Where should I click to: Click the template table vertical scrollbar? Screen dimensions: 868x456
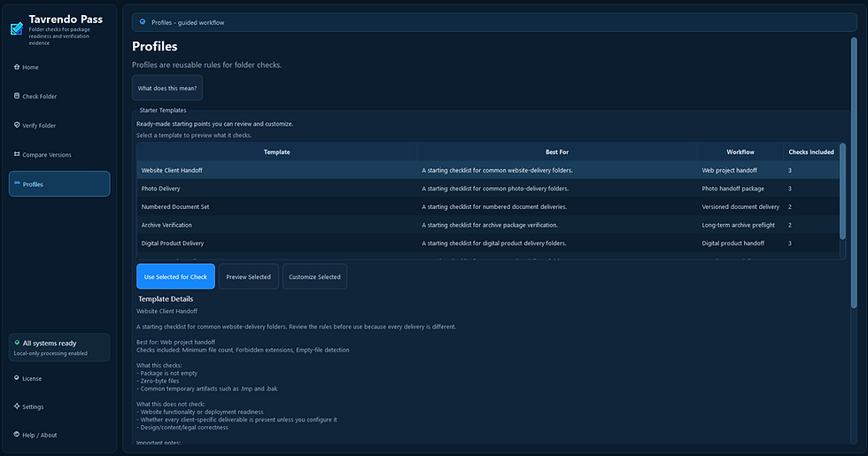[x=842, y=191]
